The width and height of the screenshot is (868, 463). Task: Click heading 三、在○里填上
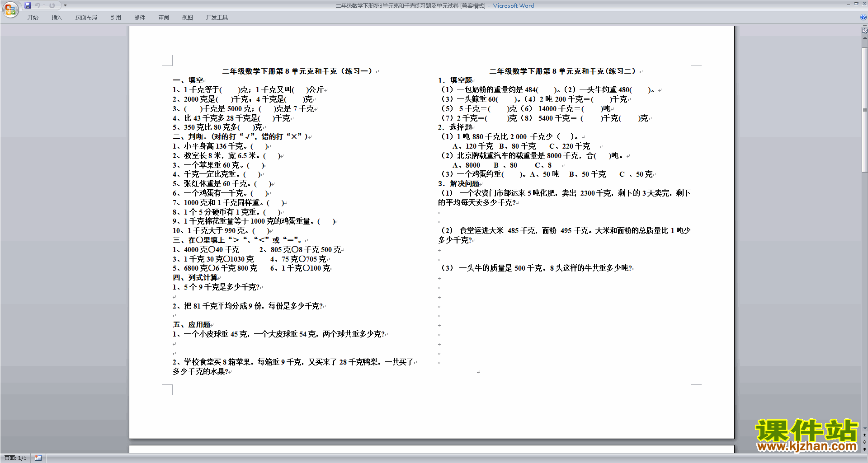tap(238, 240)
